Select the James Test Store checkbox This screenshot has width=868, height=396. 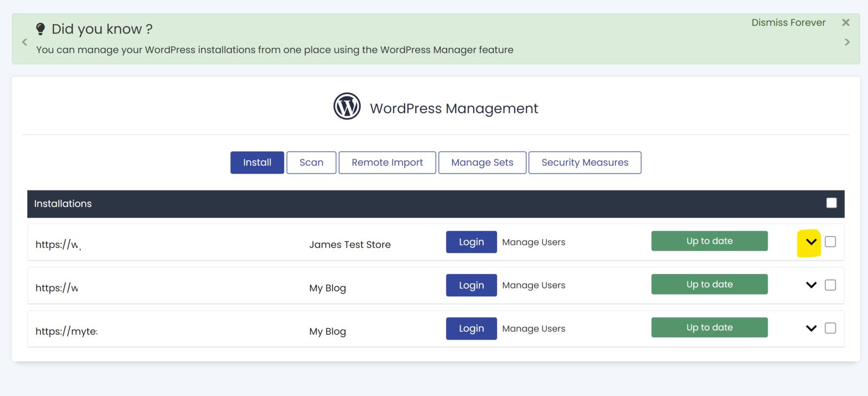pos(831,242)
